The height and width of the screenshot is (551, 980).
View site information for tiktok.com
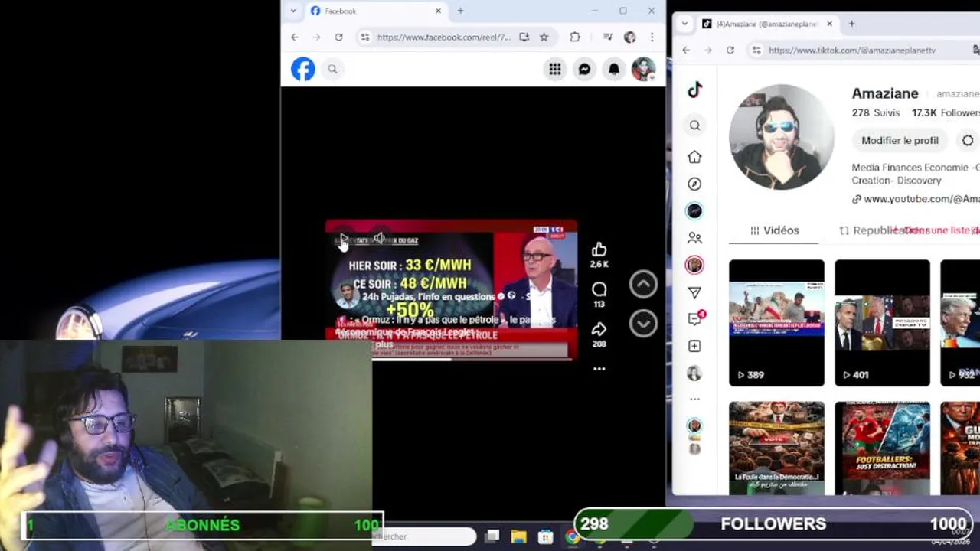(756, 50)
